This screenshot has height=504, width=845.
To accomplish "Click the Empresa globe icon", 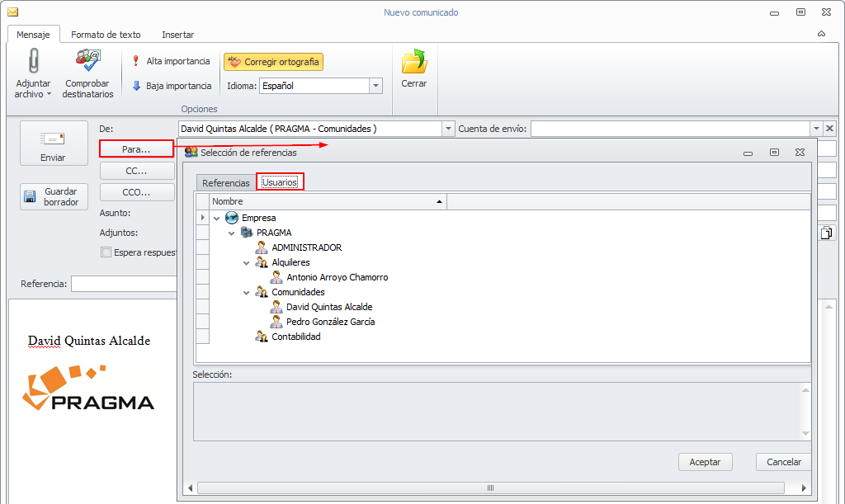I will (x=232, y=218).
